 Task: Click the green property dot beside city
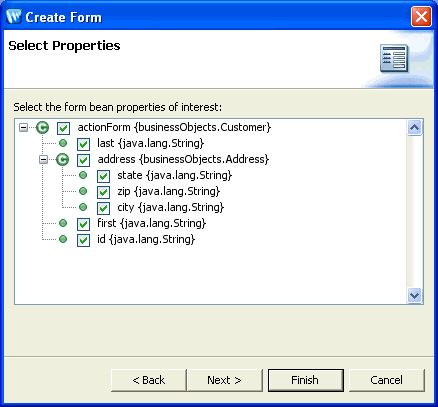[x=83, y=207]
